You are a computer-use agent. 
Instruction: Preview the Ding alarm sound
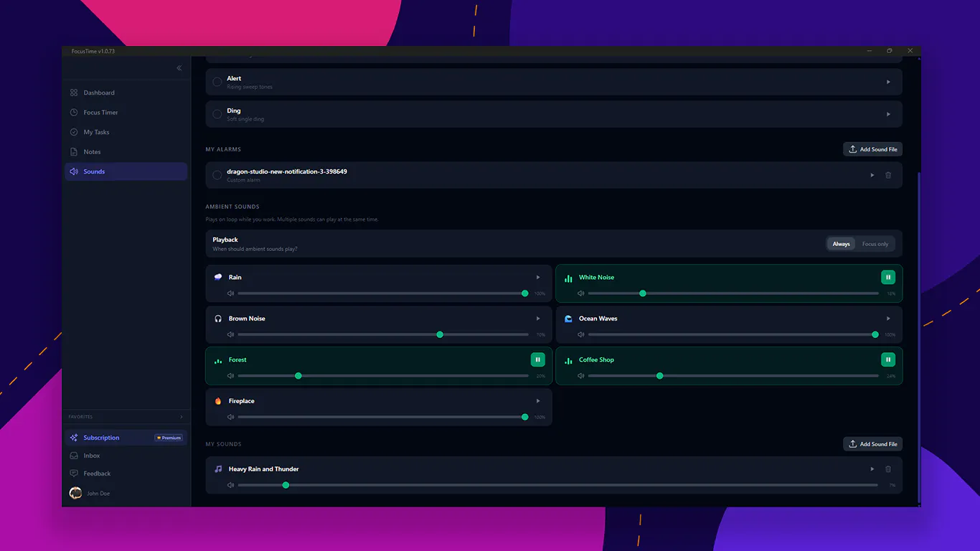click(888, 114)
